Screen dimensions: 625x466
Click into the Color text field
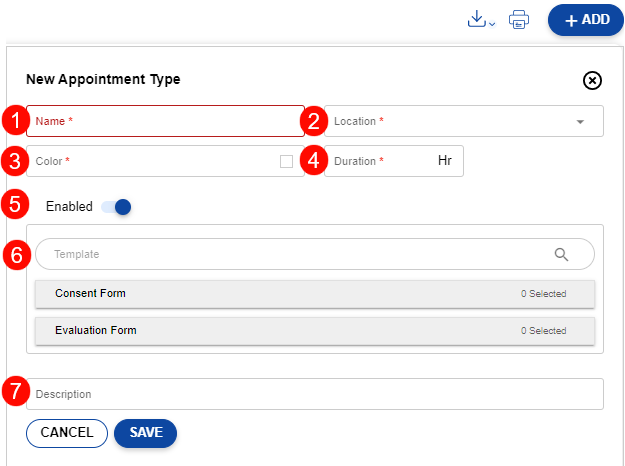tap(150, 161)
